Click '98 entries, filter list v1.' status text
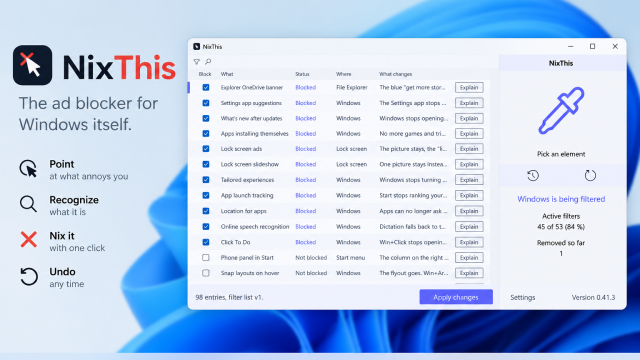 229,298
